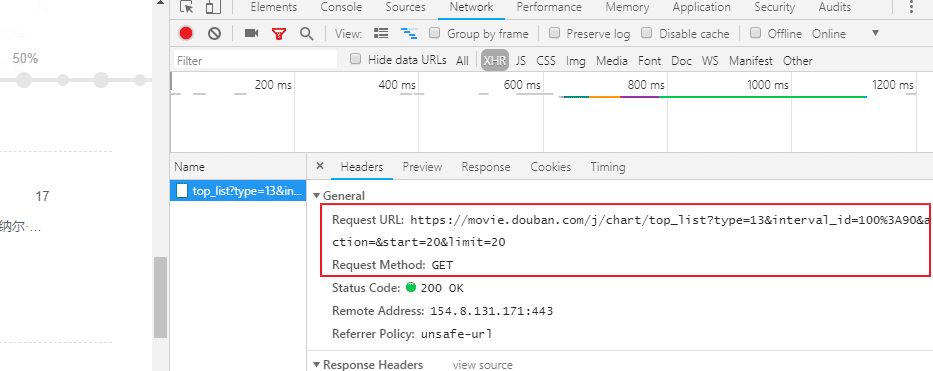This screenshot has width=933, height=371.
Task: Stop recording with the red record button
Action: tap(186, 33)
